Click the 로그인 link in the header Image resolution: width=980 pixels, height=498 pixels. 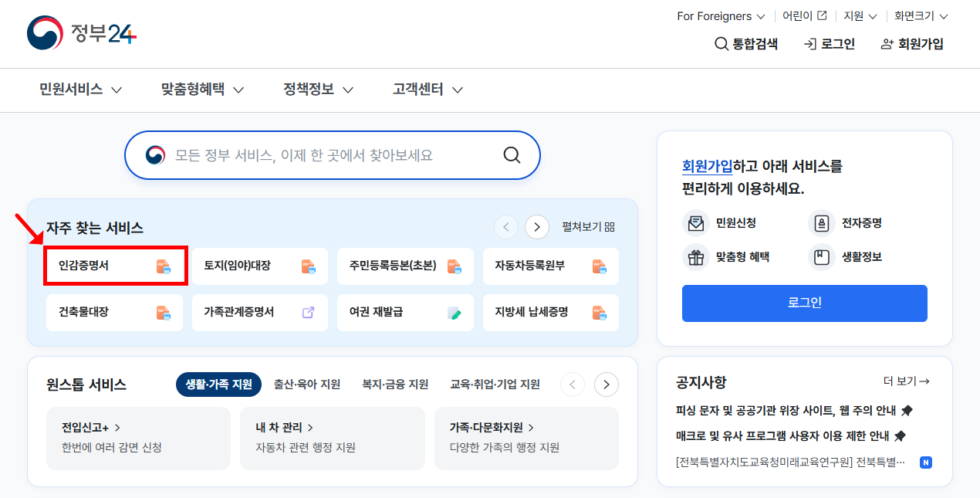pyautogui.click(x=830, y=44)
